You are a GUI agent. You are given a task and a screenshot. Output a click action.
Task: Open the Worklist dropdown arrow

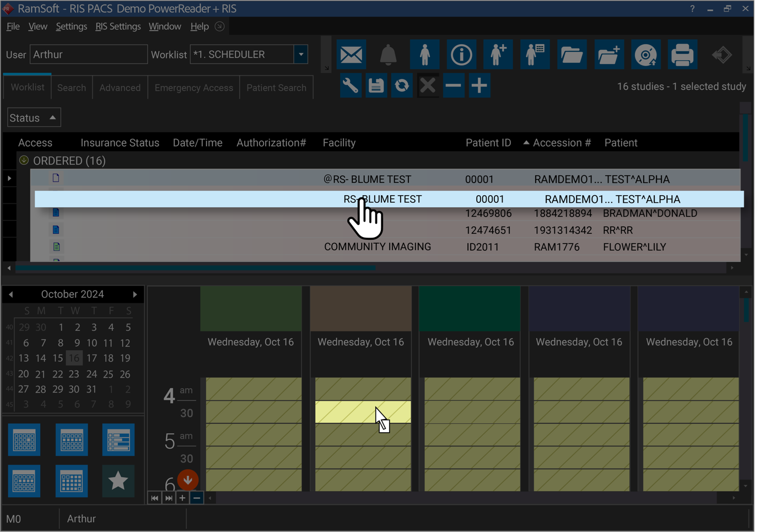[301, 55]
